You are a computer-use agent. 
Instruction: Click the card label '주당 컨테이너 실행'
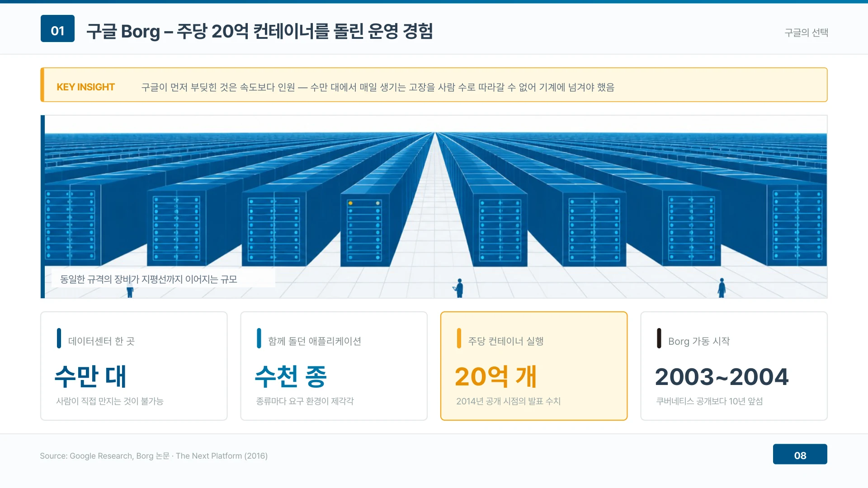(506, 341)
